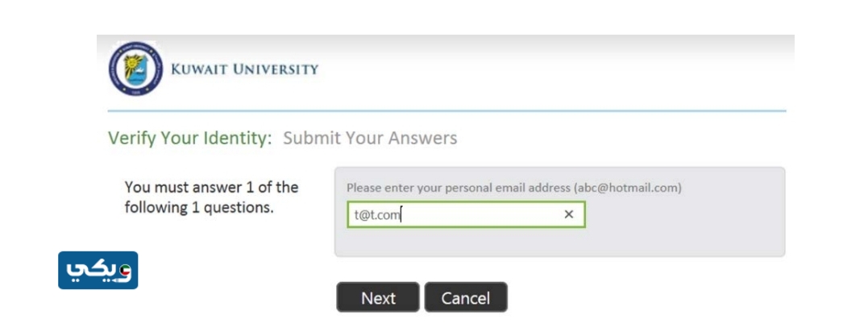
Task: Click the blue divider line under the header
Action: [x=446, y=110]
